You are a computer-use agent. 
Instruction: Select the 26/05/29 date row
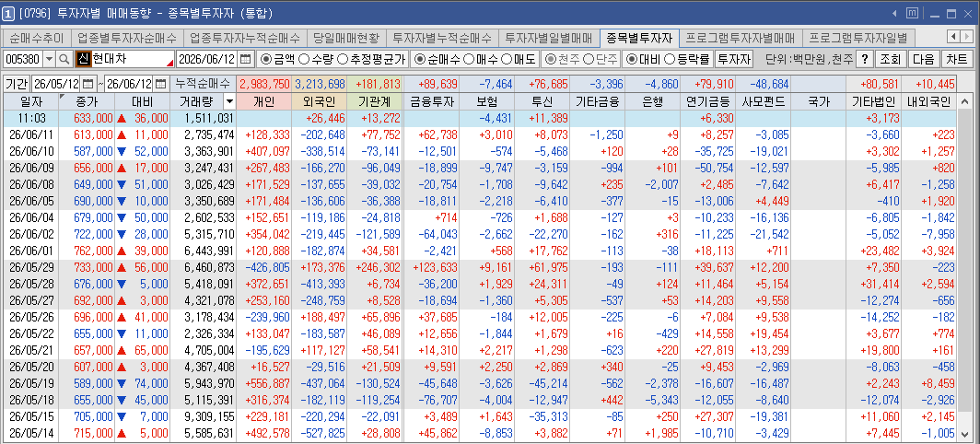pyautogui.click(x=480, y=266)
